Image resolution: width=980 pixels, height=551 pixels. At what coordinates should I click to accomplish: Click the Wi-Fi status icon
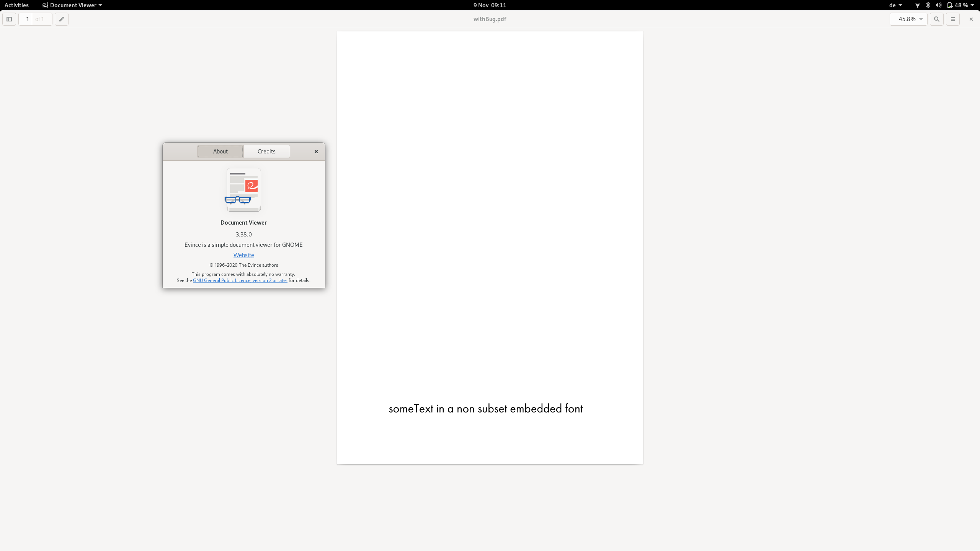pyautogui.click(x=917, y=5)
